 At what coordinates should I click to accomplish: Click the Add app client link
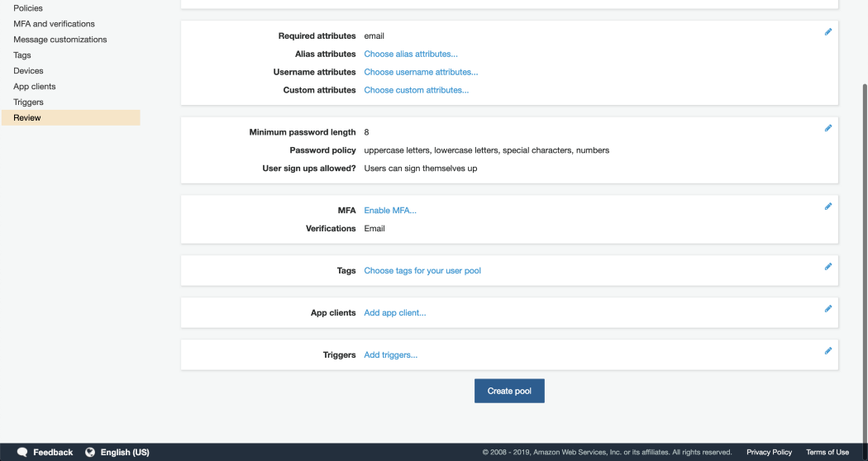394,312
